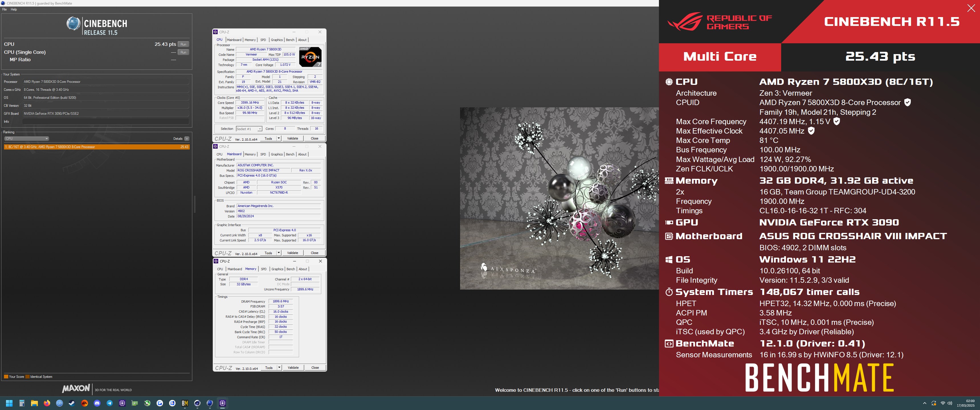
Task: Open File Explorer from the taskbar
Action: (x=34, y=403)
